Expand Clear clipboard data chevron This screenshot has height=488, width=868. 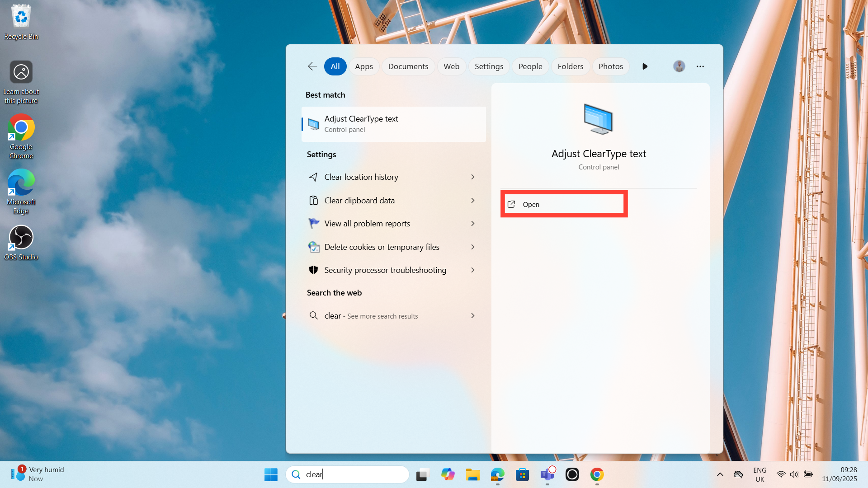pos(472,200)
